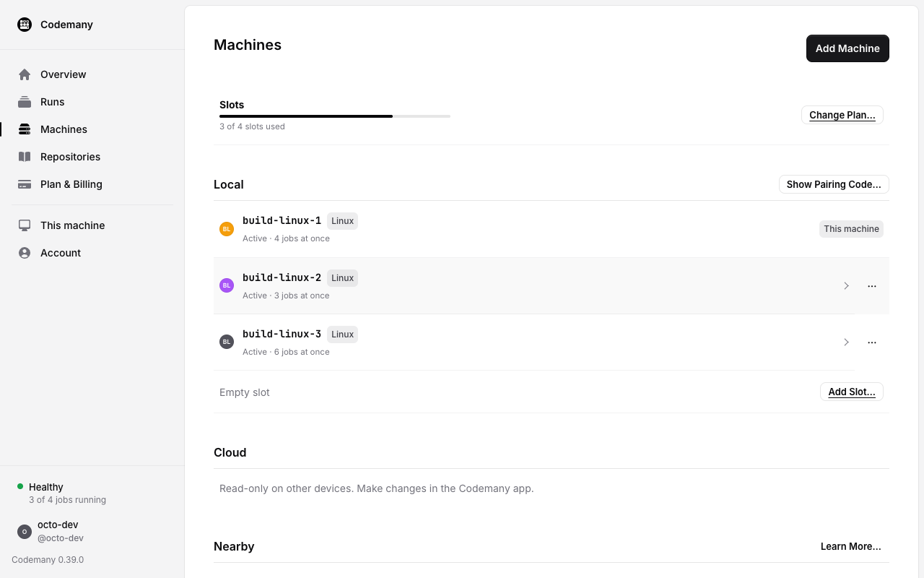Select the build-linux-1 machine name
Screen dimensions: 924x578
(x=282, y=220)
